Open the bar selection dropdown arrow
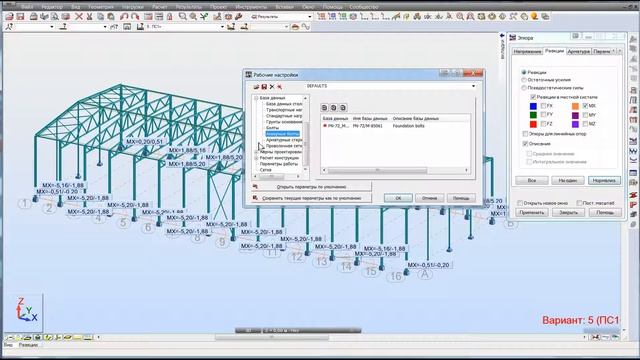Screen dimensions: 640x360 pos(105,27)
